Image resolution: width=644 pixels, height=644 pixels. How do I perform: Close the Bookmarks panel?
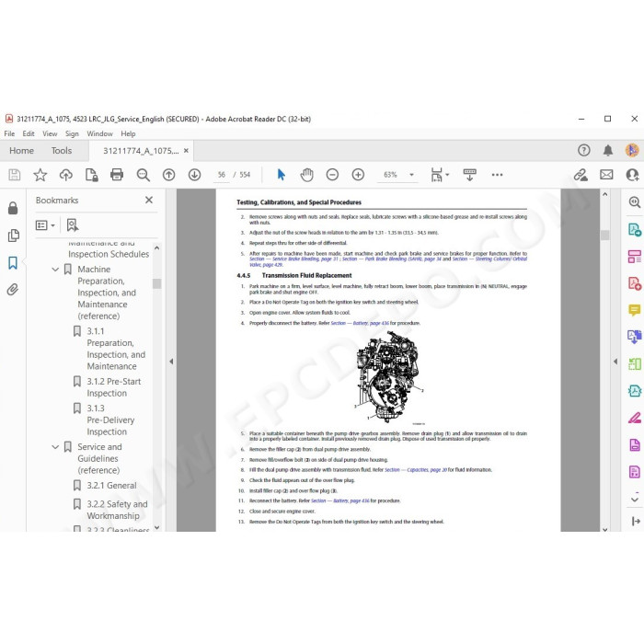coord(149,200)
